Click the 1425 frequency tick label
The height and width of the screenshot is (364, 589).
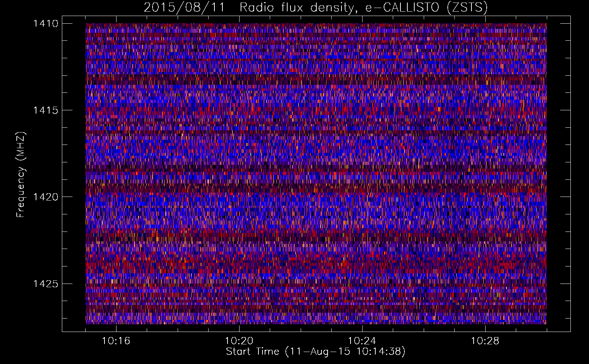pos(46,284)
